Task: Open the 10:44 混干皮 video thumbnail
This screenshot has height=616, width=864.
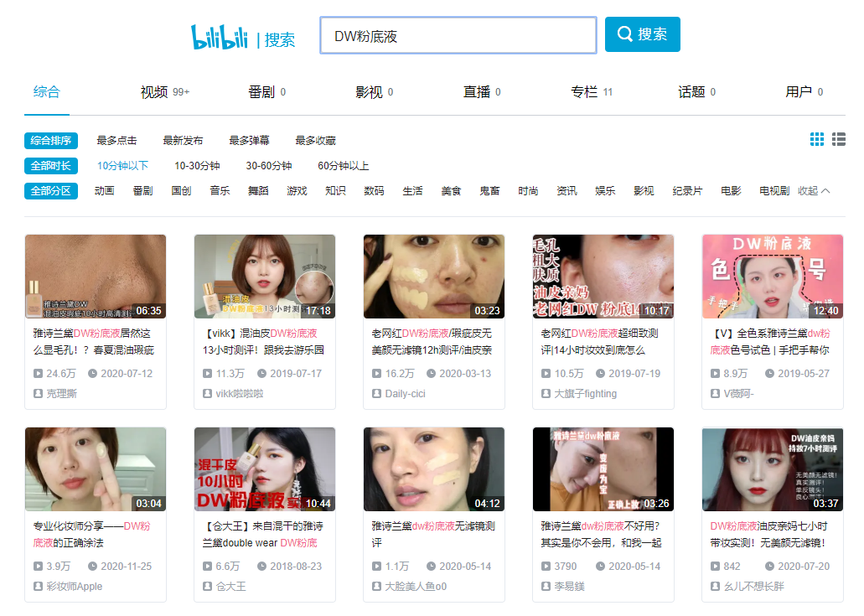Action: coord(265,469)
